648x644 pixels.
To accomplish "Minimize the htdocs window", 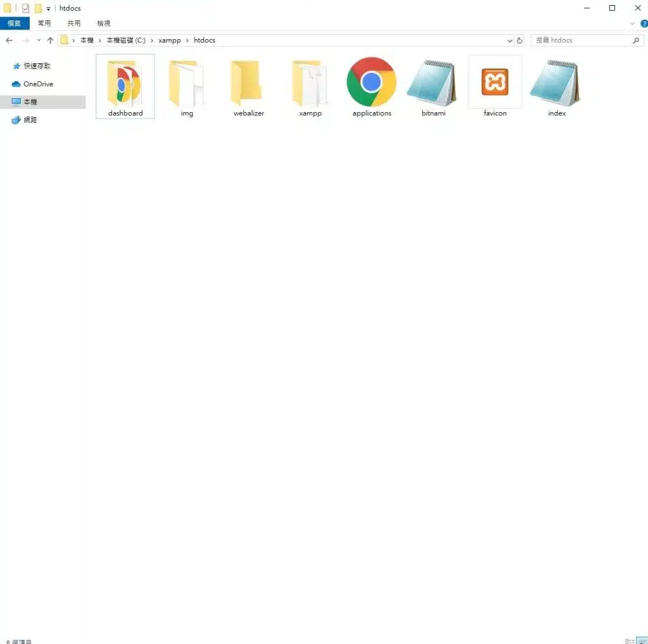I will pos(587,8).
